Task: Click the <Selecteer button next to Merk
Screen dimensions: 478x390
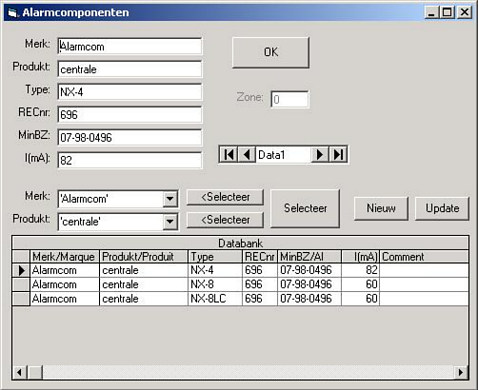Action: tap(225, 197)
